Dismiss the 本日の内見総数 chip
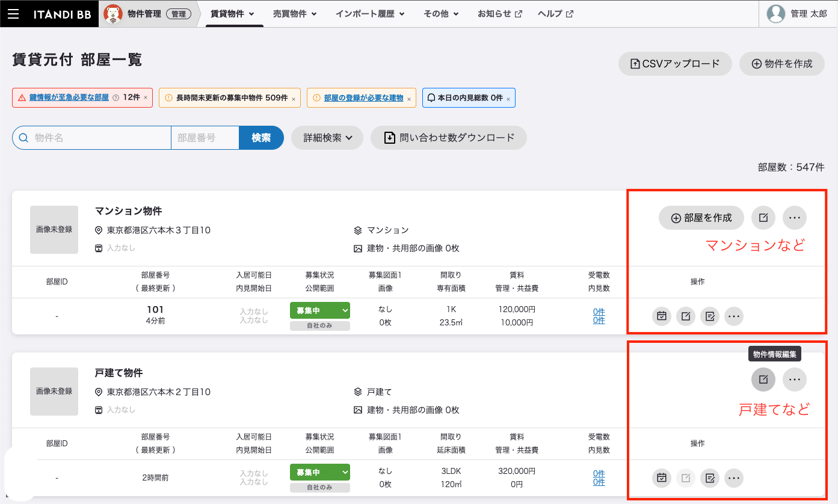 [x=508, y=99]
